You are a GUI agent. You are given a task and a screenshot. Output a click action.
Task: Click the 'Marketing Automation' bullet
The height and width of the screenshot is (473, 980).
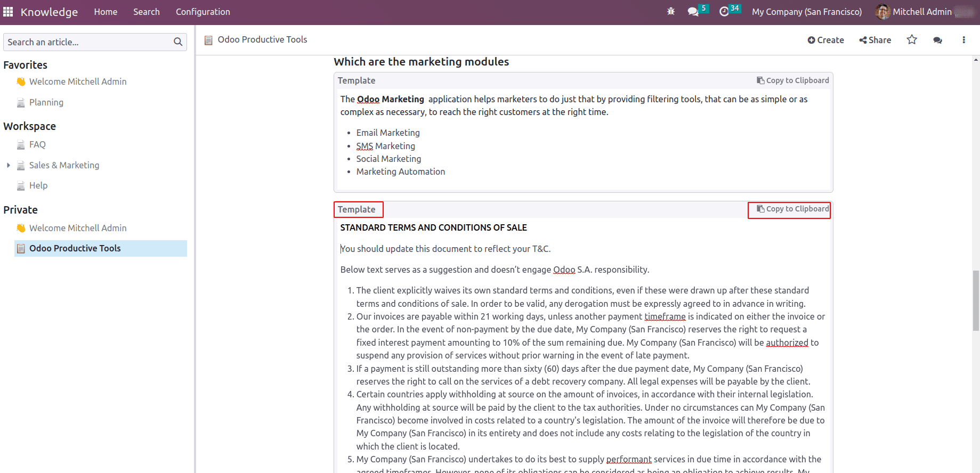coord(401,172)
